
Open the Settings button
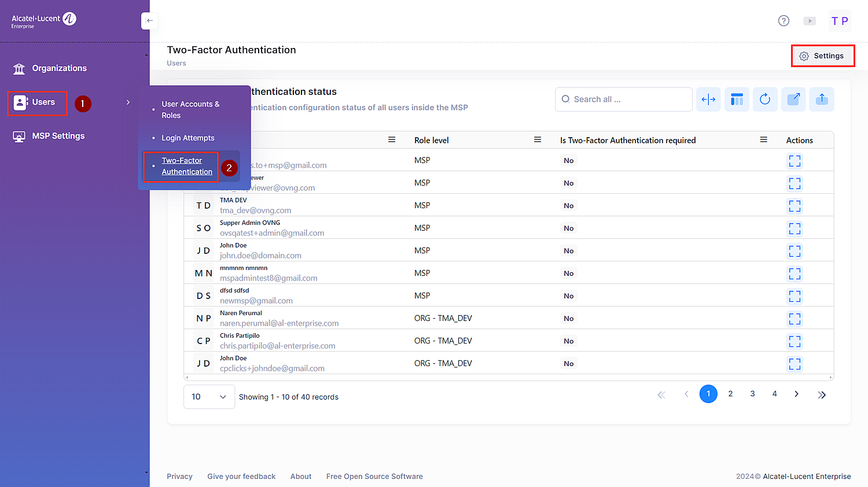coord(822,56)
